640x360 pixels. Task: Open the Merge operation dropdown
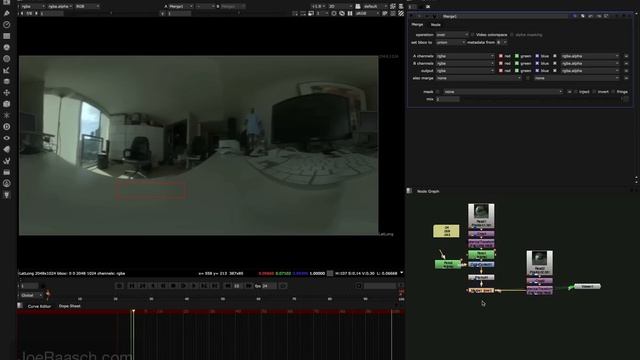tap(452, 35)
